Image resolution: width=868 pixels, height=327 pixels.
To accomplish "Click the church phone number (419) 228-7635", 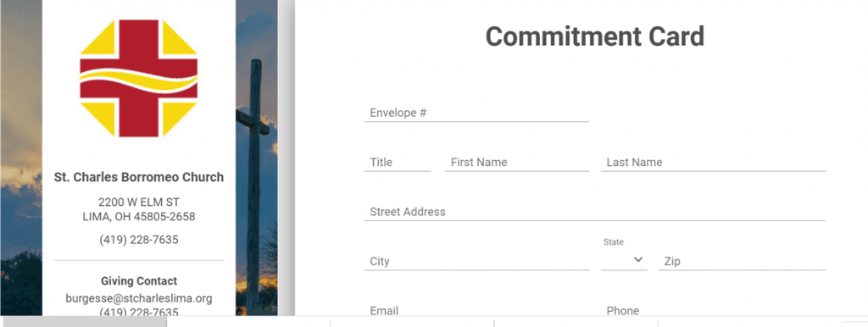I will click(x=139, y=240).
